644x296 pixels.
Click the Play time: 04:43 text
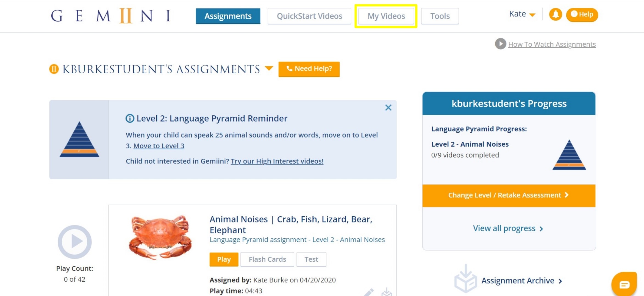pos(236,291)
